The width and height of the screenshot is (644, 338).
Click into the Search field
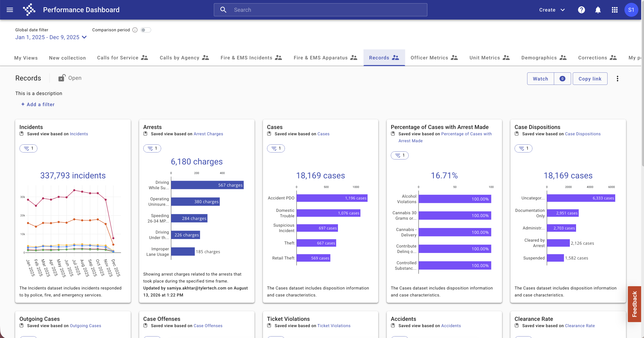point(320,10)
